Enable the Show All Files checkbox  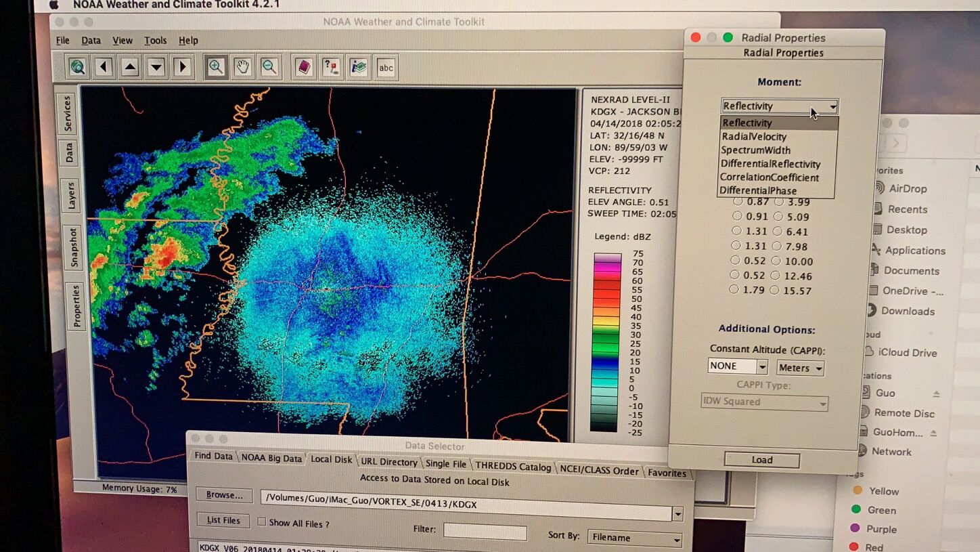[261, 522]
